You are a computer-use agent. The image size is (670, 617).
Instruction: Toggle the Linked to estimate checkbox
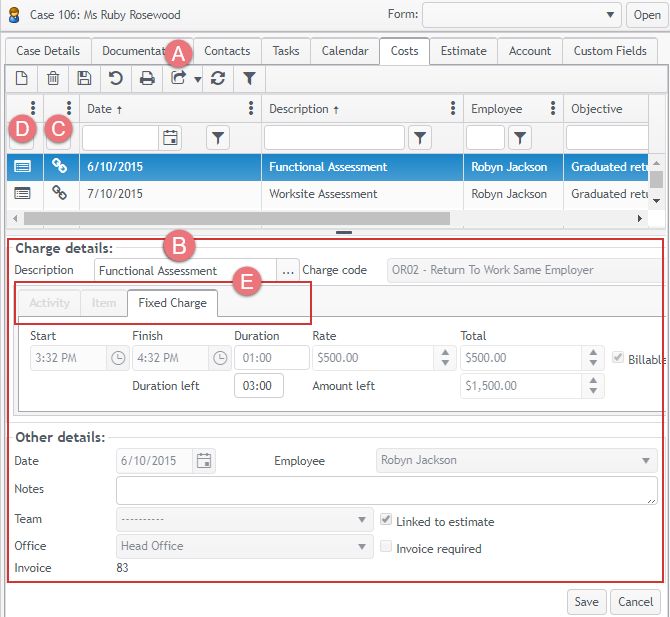click(x=387, y=520)
